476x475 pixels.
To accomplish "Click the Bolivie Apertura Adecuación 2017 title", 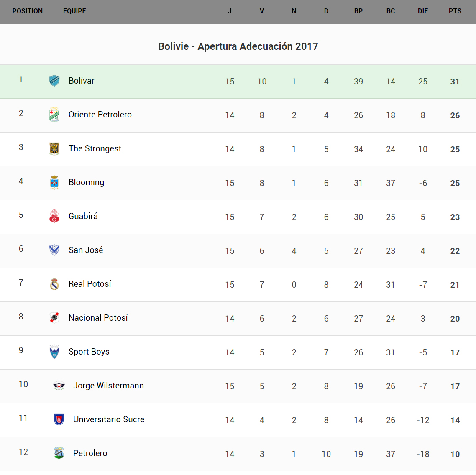I will coord(238,46).
